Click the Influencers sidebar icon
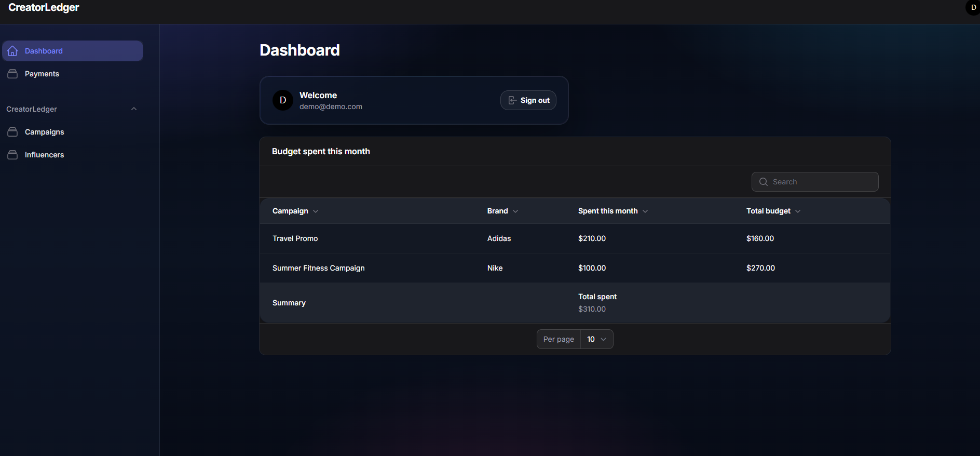 coord(12,155)
